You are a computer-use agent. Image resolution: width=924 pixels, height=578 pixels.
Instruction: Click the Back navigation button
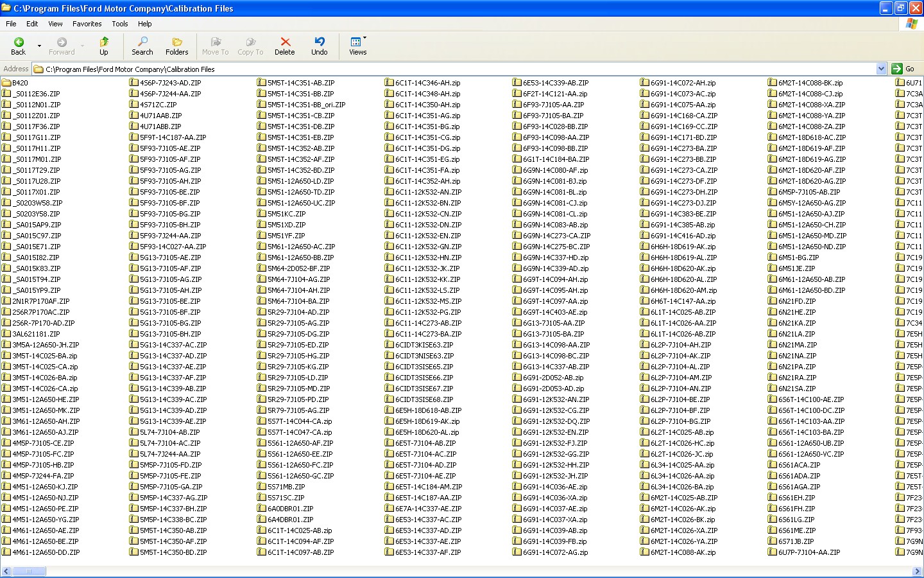18,46
